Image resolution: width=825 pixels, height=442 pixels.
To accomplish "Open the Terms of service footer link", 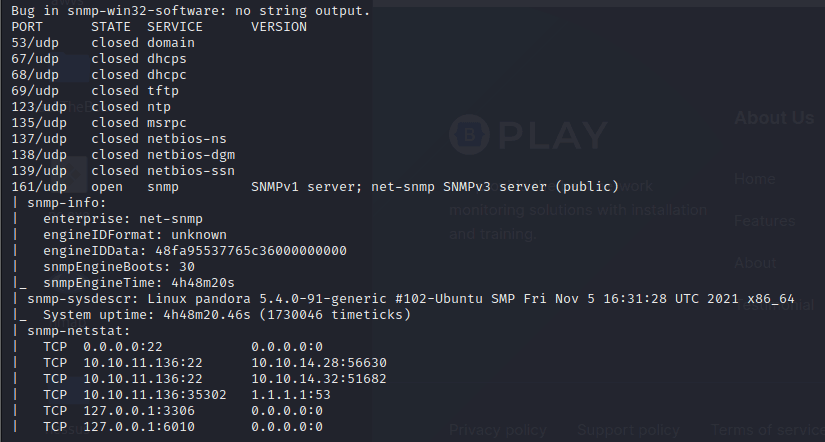I will coord(767,430).
